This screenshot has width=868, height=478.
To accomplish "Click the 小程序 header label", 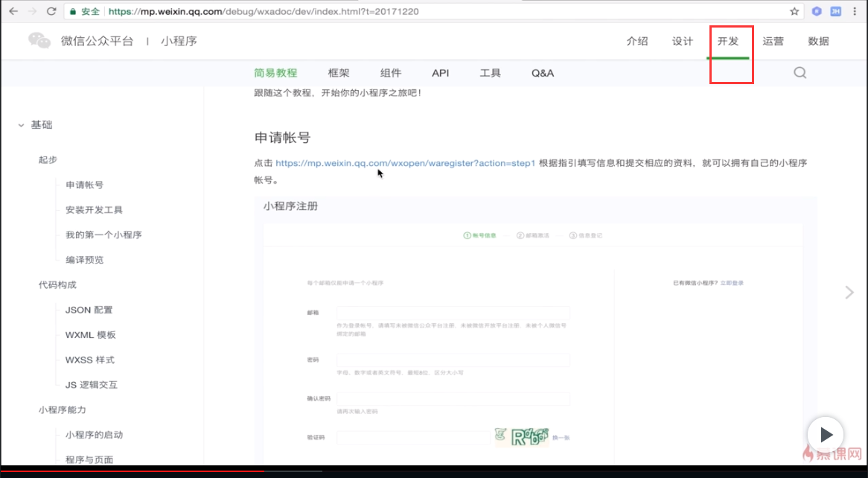I will [x=179, y=41].
